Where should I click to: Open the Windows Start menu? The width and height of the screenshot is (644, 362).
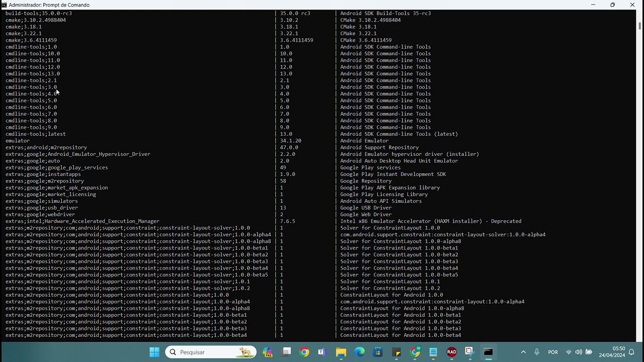tap(154, 352)
